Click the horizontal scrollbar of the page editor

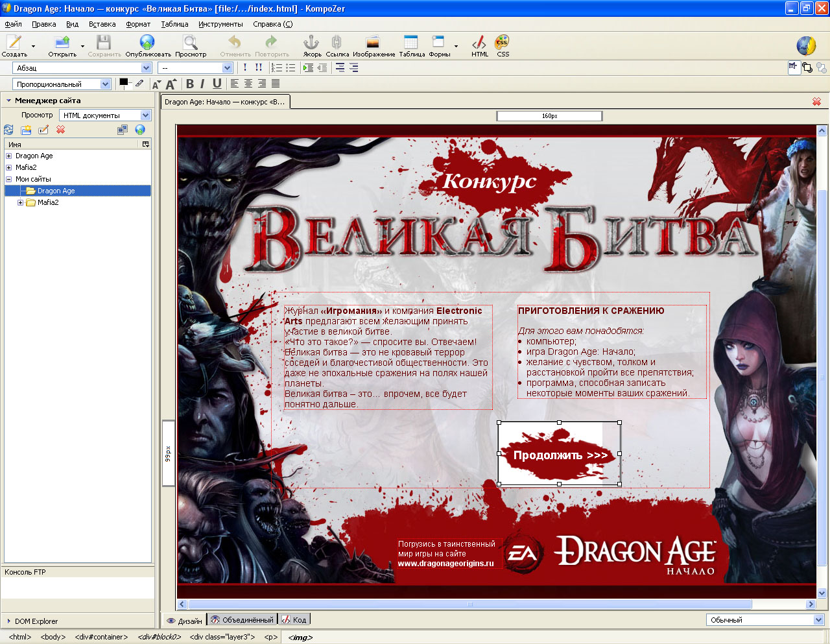(x=470, y=604)
